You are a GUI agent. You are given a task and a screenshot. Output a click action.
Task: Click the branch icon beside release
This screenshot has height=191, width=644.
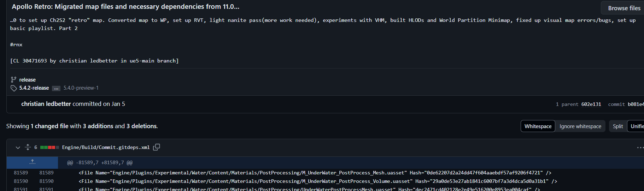click(13, 80)
